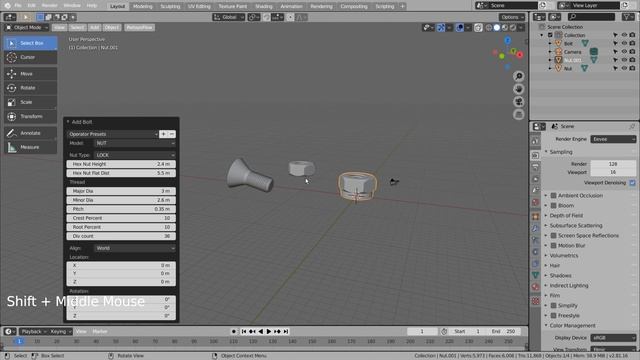Enable the Freestyle checkbox

click(x=553, y=316)
